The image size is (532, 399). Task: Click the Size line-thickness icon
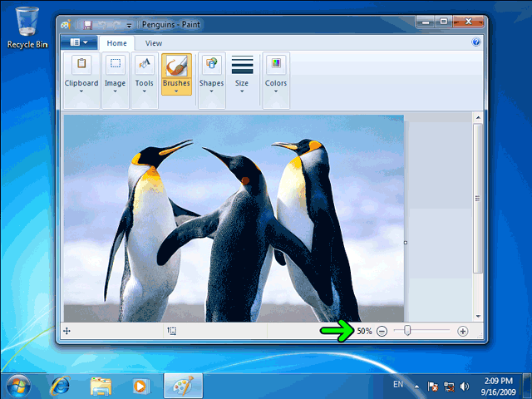[242, 65]
